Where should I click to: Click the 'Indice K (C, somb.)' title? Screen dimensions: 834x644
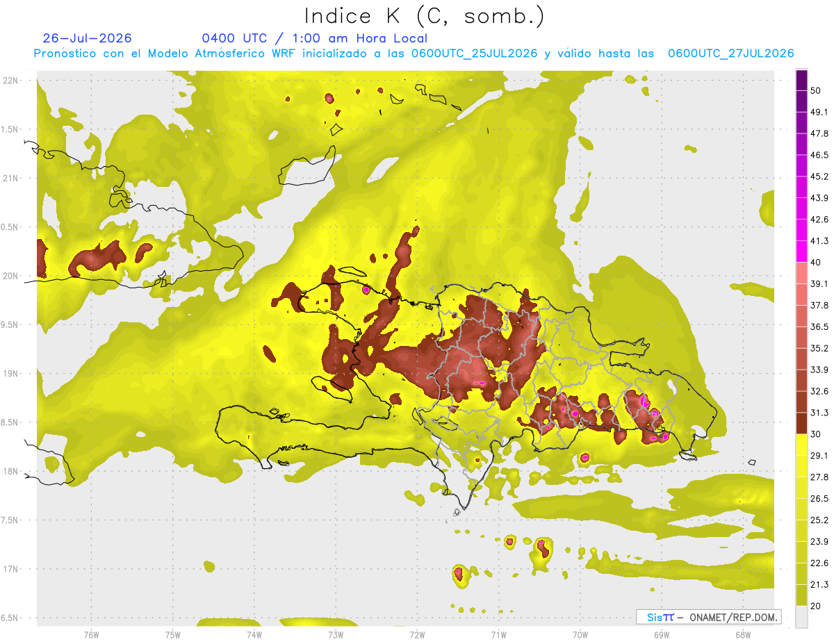[x=425, y=15]
